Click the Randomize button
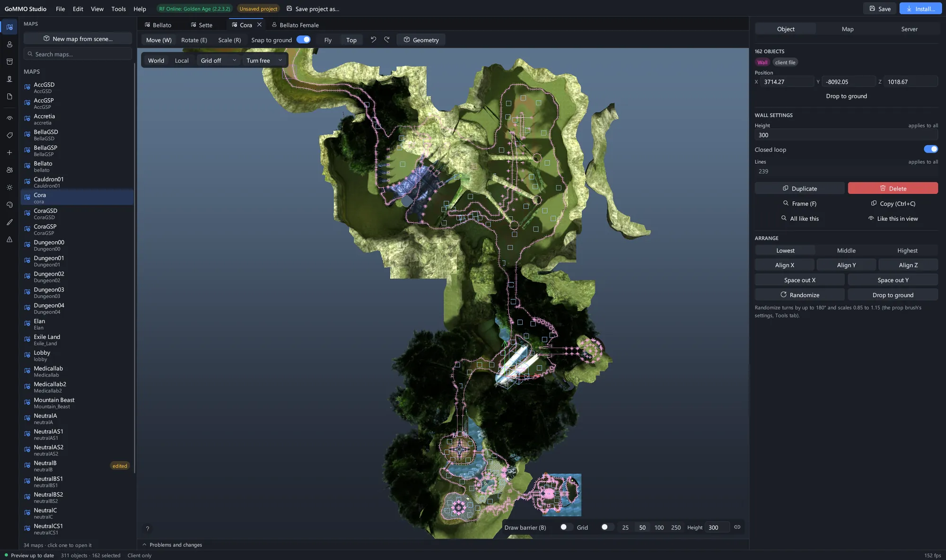The image size is (946, 560). pos(799,295)
